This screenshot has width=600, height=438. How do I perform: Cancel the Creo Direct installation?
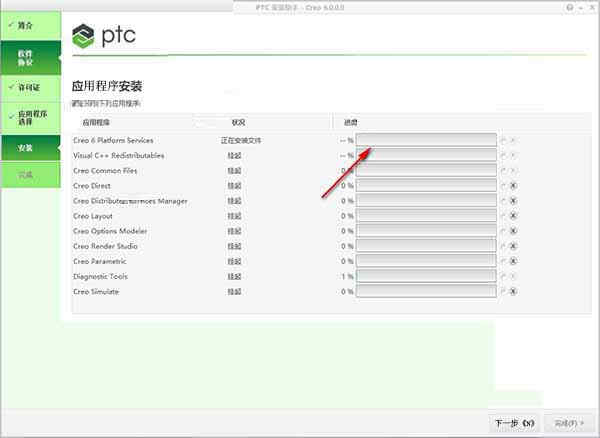(x=514, y=186)
